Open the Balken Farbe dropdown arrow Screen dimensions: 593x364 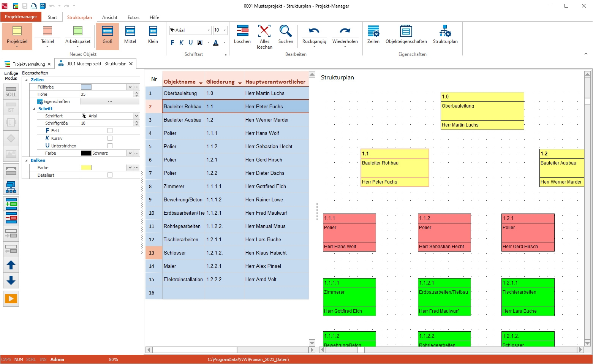click(130, 168)
